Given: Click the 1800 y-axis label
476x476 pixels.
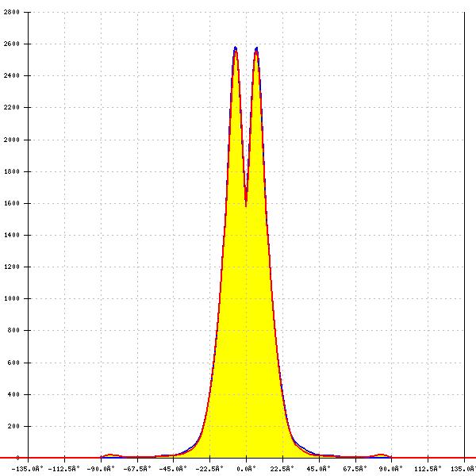Looking at the screenshot, I should tap(12, 171).
